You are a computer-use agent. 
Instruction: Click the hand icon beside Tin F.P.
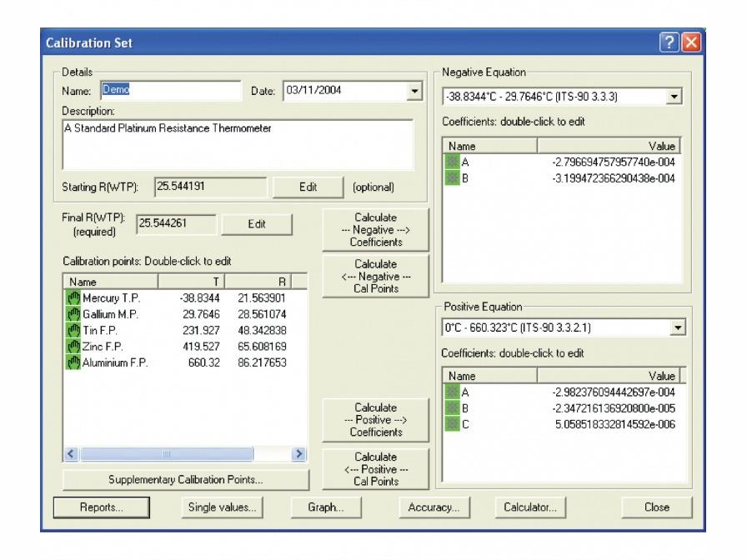pos(73,331)
